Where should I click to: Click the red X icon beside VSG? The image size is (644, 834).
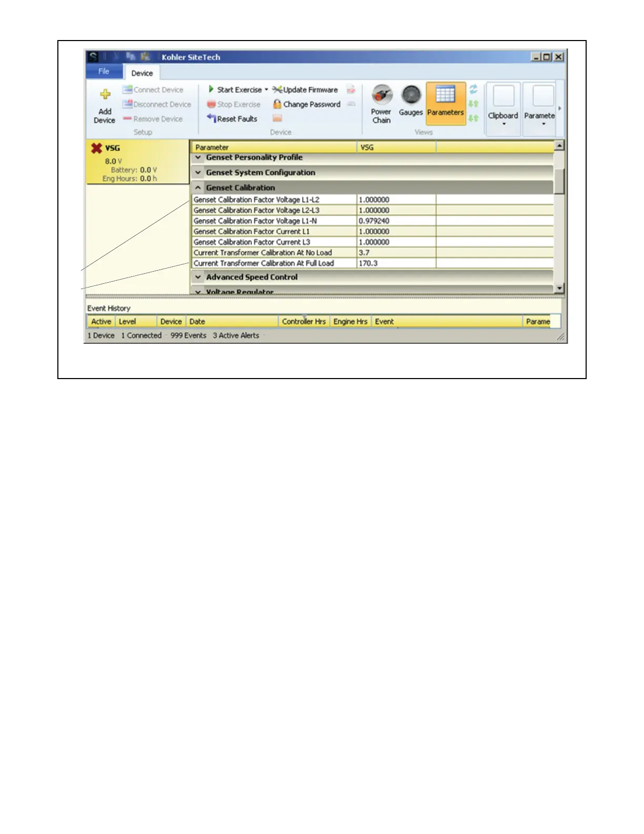tap(96, 148)
